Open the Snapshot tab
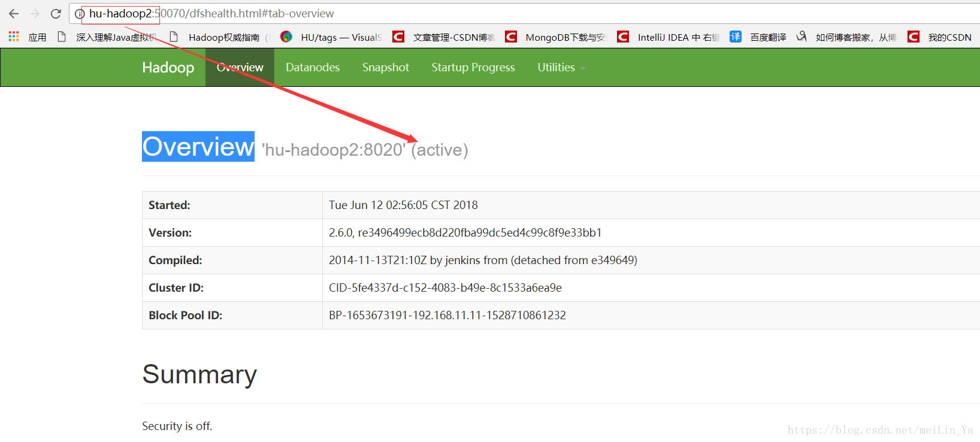This screenshot has width=980, height=442. point(386,67)
